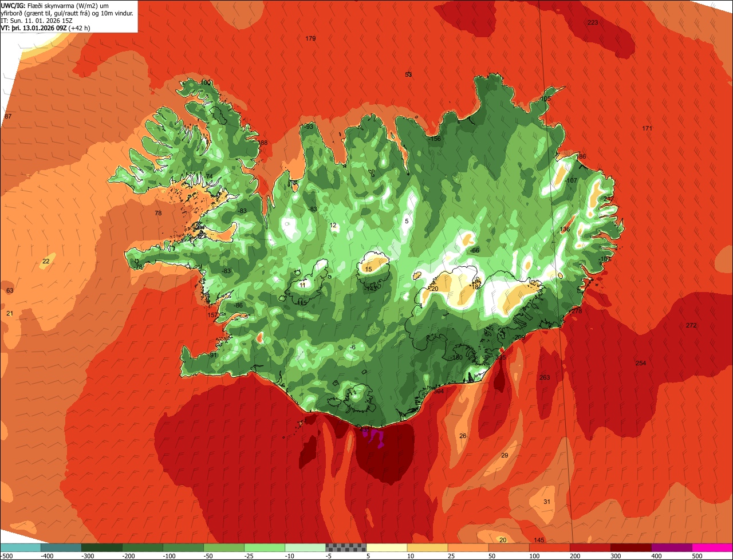733x560 pixels.
Task: Click the flux value '31' in southern ocean
Action: tap(547, 502)
